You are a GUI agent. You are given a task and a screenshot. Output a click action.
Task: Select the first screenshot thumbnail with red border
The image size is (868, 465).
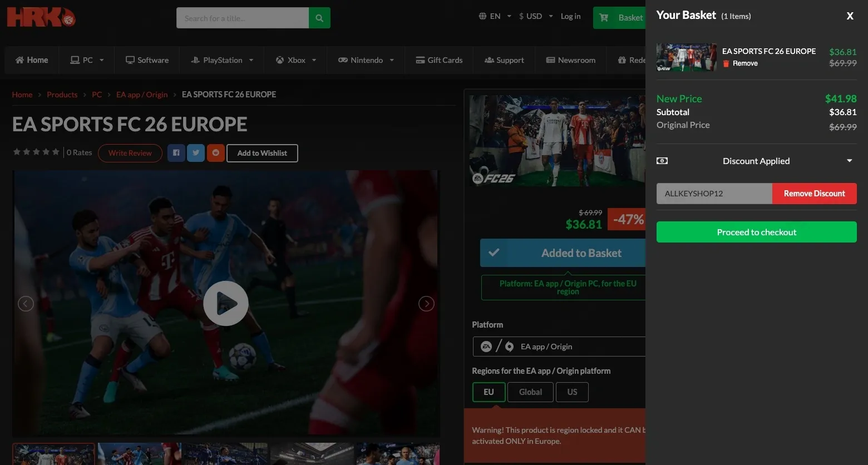[53, 454]
